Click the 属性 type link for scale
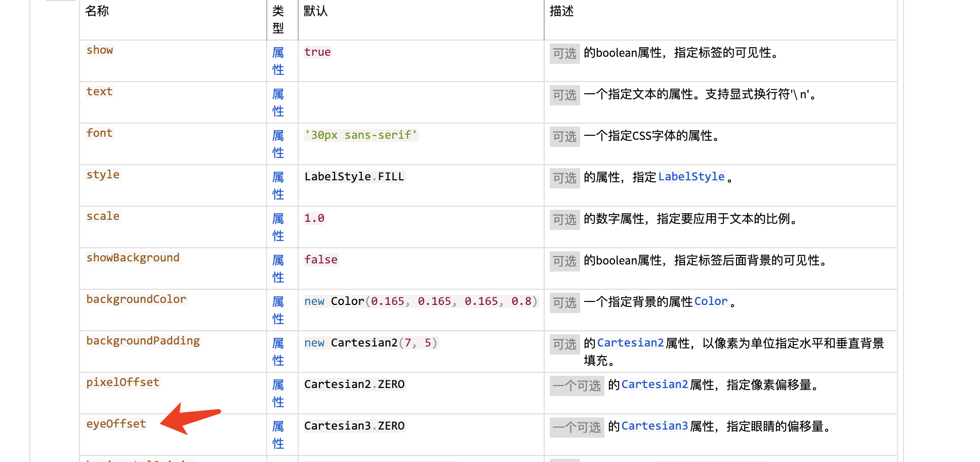The width and height of the screenshot is (980, 462). click(x=278, y=227)
